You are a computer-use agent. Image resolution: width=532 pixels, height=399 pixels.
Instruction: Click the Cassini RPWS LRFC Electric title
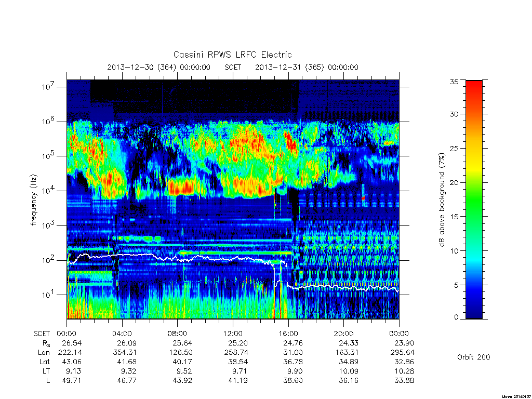click(232, 55)
